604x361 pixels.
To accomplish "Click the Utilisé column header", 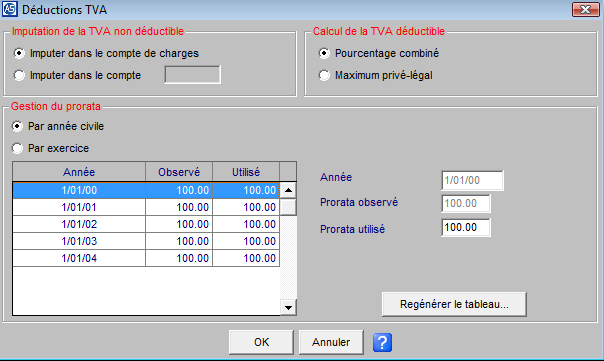I will (246, 172).
